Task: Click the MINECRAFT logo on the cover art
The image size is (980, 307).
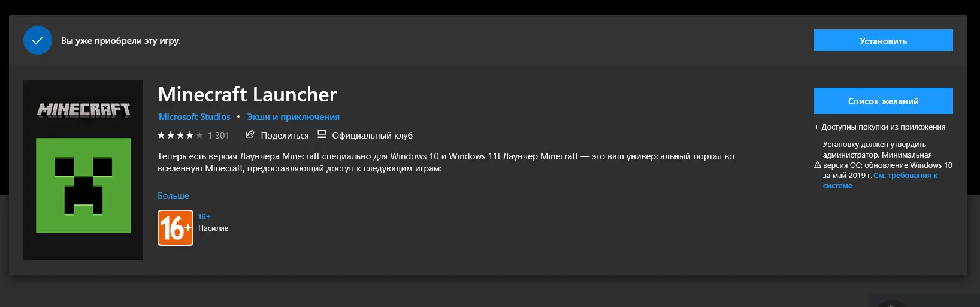Action: pos(83,110)
